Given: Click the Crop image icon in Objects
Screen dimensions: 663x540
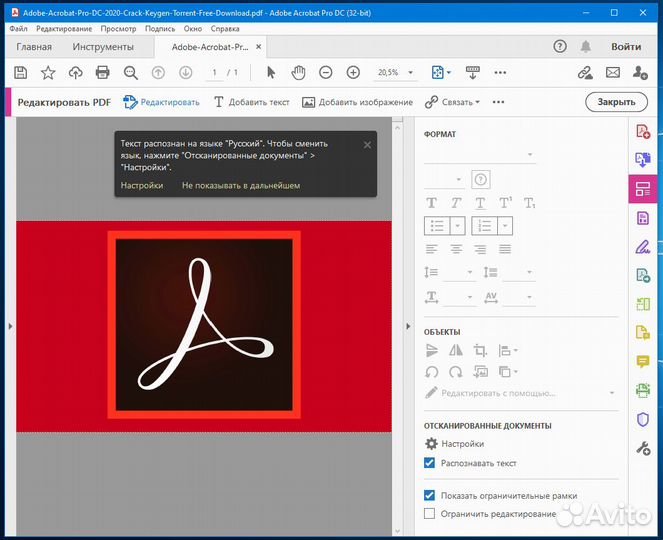Looking at the screenshot, I should click(480, 350).
